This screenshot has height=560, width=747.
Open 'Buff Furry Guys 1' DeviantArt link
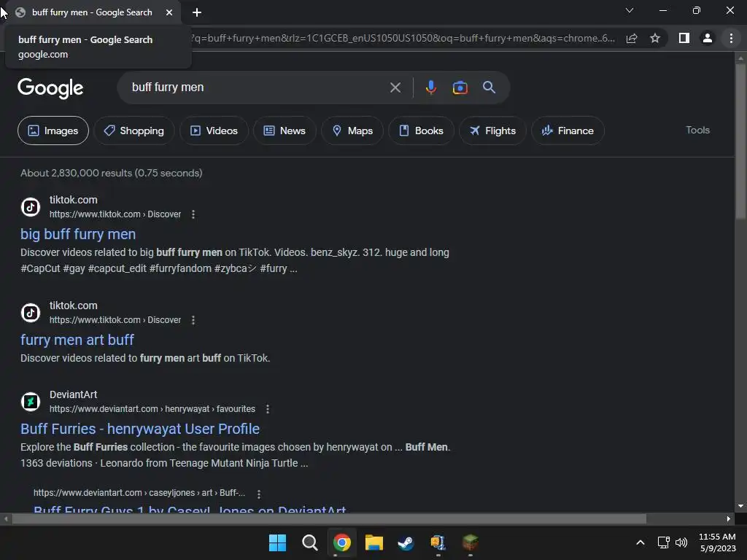point(190,508)
